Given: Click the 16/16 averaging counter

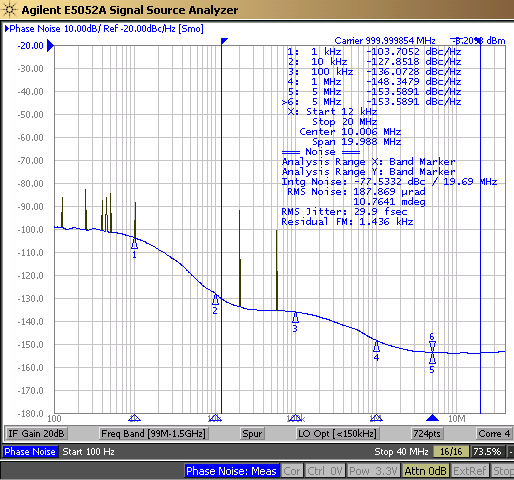Looking at the screenshot, I should [x=451, y=452].
